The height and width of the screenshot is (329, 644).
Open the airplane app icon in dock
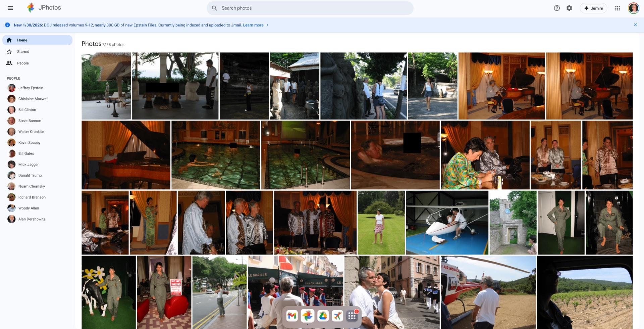(x=337, y=316)
